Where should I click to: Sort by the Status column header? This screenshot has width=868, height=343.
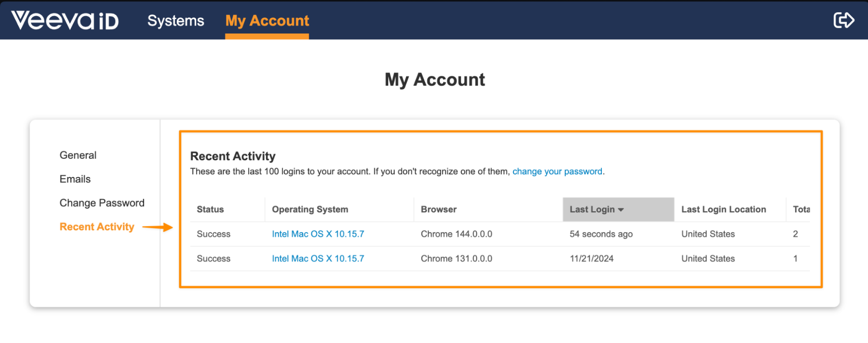pyautogui.click(x=210, y=210)
